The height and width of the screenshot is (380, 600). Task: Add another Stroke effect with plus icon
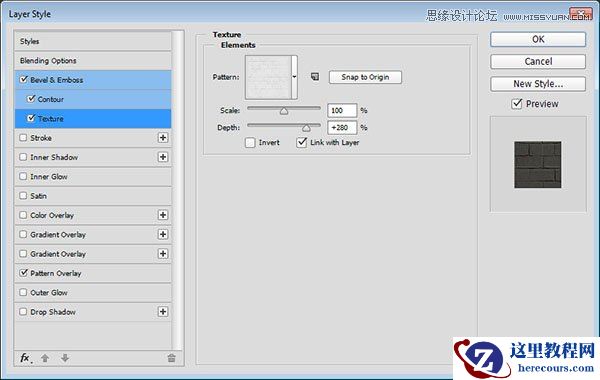click(x=163, y=138)
